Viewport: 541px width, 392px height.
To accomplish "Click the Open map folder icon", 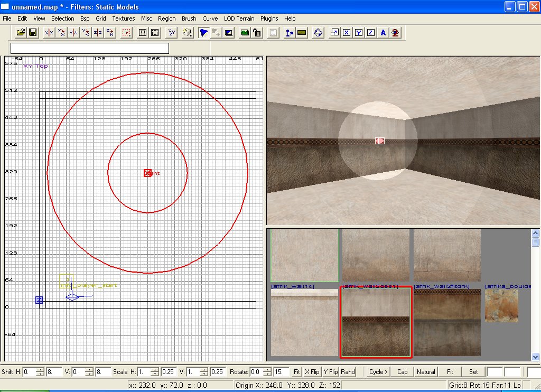I will [21, 33].
